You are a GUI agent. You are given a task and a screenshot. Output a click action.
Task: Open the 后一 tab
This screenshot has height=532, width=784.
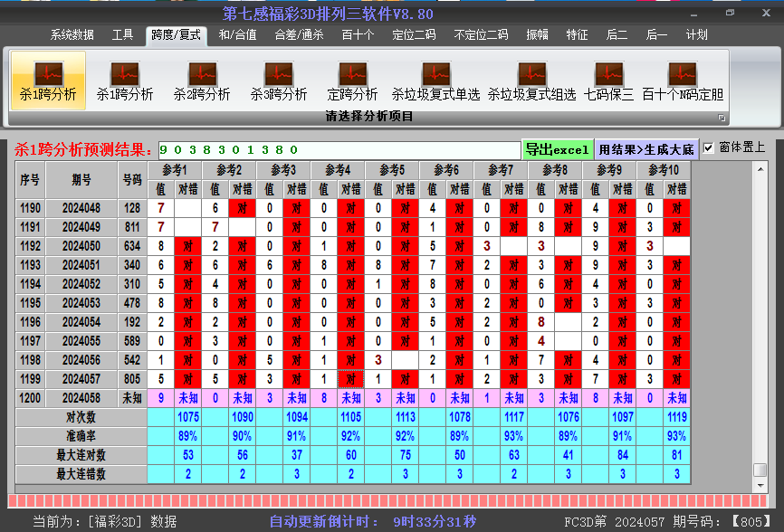pos(656,35)
